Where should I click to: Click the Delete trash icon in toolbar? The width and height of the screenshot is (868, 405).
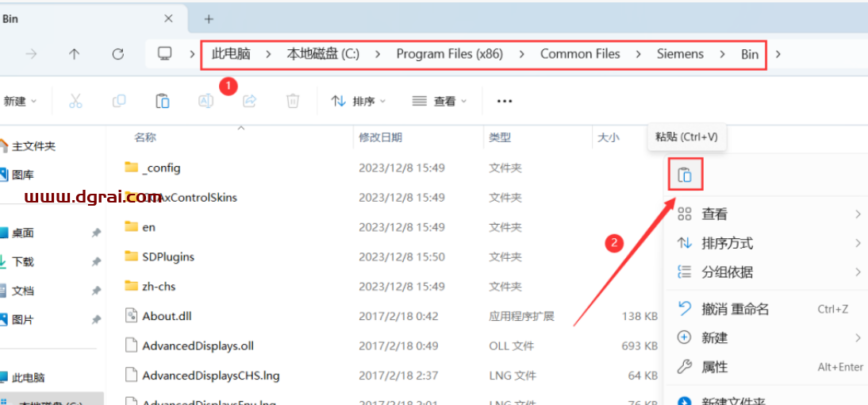point(293,101)
